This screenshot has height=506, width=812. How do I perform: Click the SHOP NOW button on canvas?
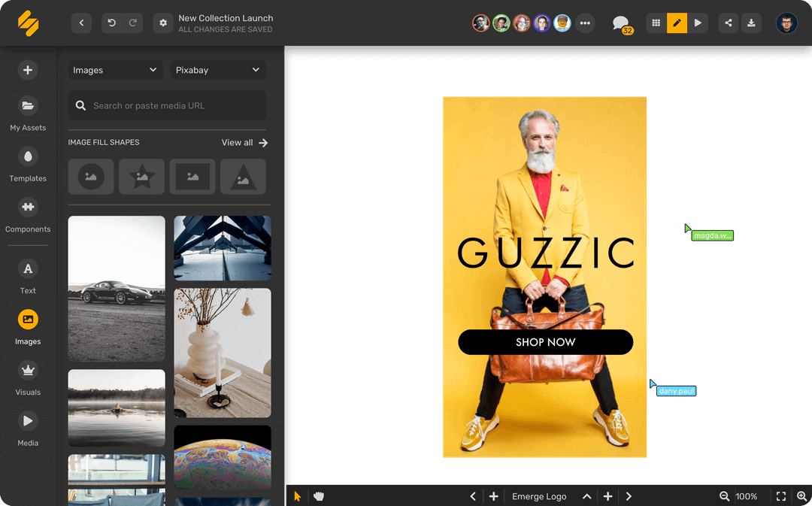click(545, 342)
